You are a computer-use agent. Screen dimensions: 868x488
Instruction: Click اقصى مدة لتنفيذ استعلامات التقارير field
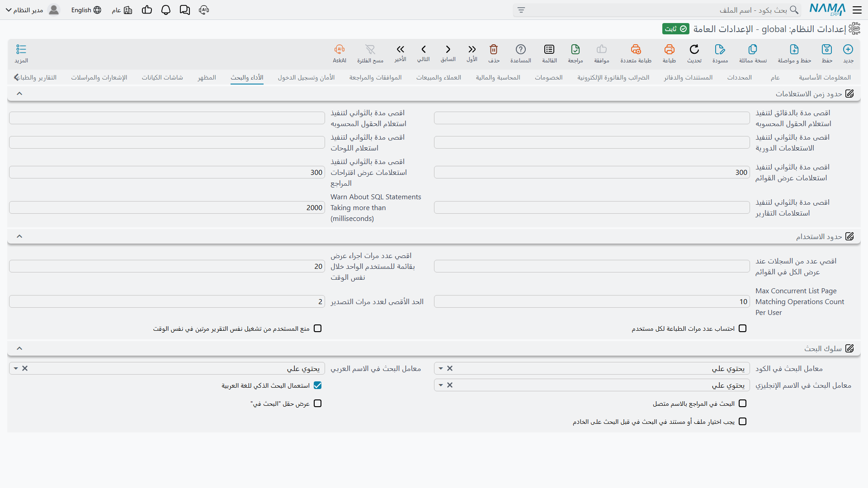coord(592,208)
